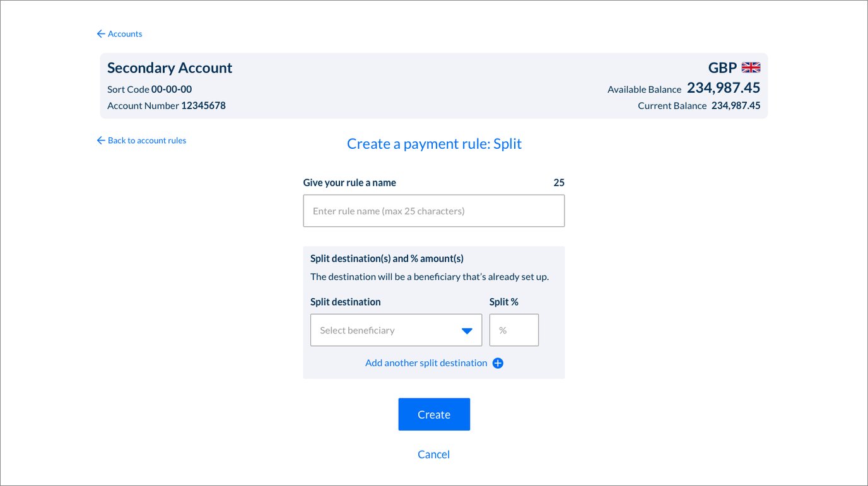Viewport: 868px width, 486px height.
Task: Return via Back to account rules
Action: coord(147,140)
